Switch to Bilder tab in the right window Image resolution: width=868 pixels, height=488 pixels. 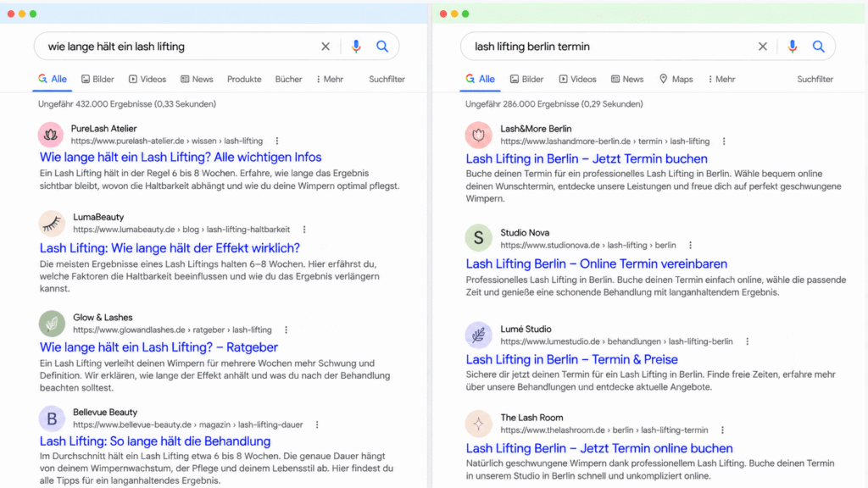pos(527,79)
